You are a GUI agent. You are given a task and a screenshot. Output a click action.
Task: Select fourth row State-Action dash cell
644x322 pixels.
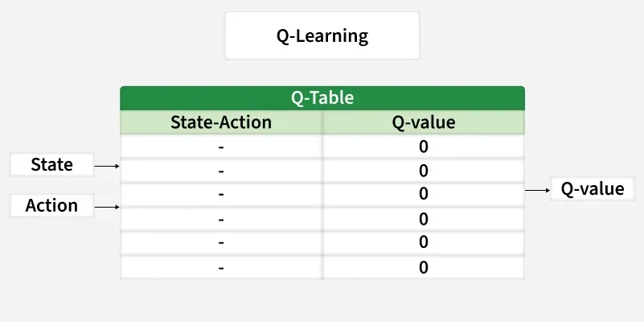click(x=221, y=219)
